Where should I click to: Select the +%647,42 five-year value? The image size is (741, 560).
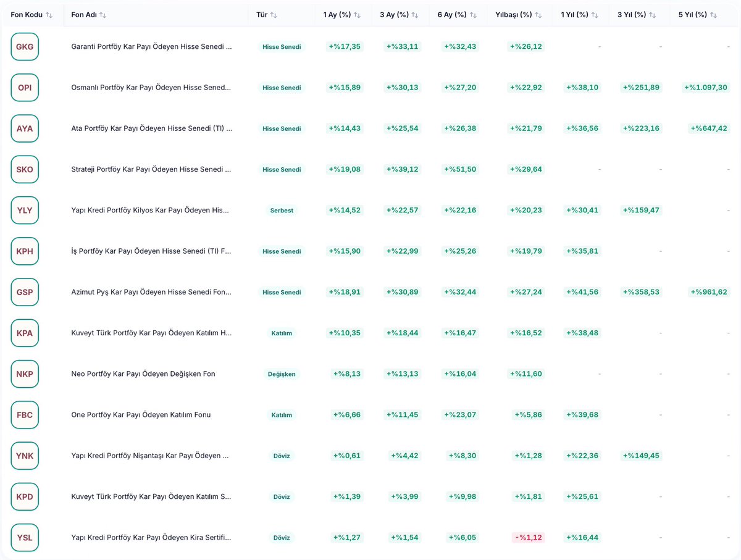710,128
